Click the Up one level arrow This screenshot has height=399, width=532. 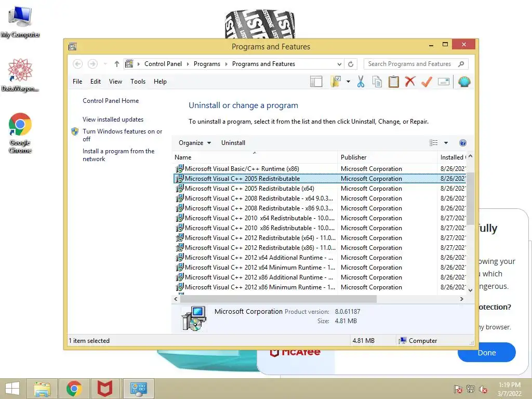click(117, 64)
